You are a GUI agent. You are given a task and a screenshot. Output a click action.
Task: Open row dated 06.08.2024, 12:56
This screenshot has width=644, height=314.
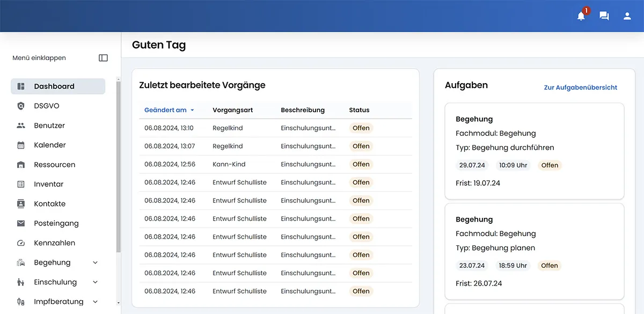275,164
